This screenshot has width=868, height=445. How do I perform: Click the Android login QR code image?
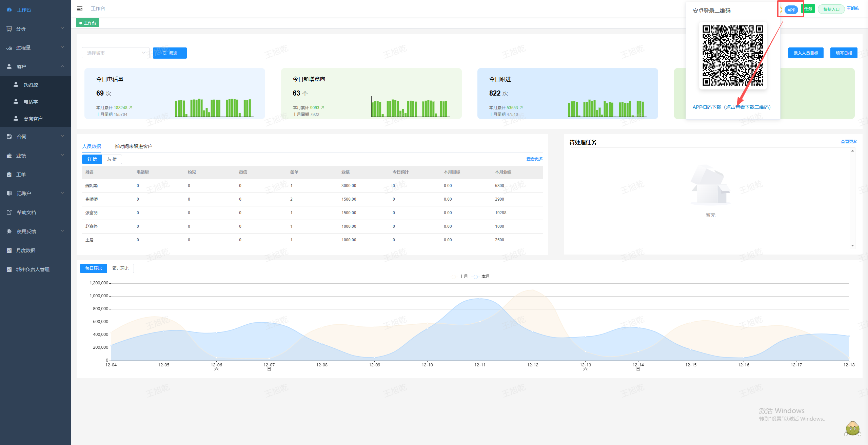point(733,56)
